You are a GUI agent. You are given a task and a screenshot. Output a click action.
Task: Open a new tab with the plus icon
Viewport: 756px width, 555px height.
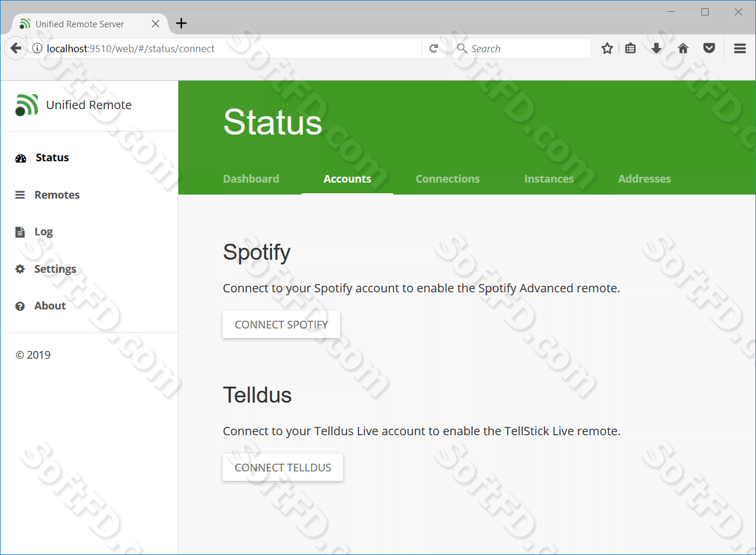point(181,23)
